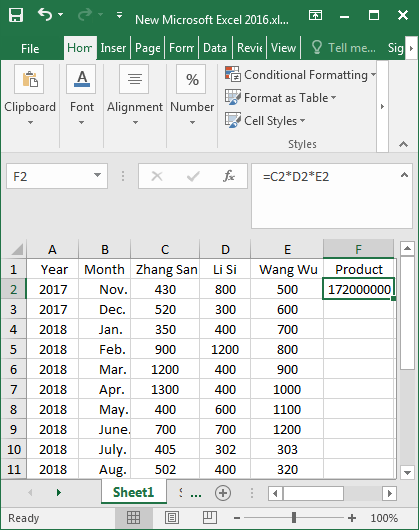Open the Alignment group button

click(134, 95)
